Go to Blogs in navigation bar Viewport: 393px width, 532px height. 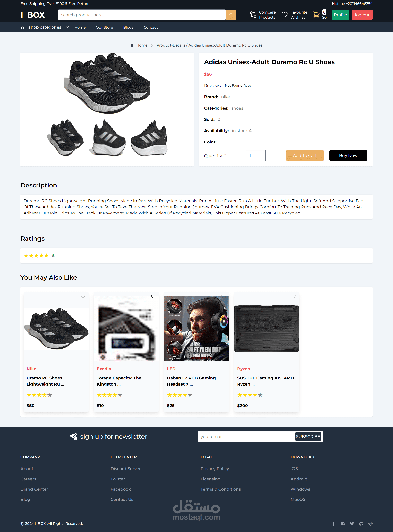coord(128,27)
